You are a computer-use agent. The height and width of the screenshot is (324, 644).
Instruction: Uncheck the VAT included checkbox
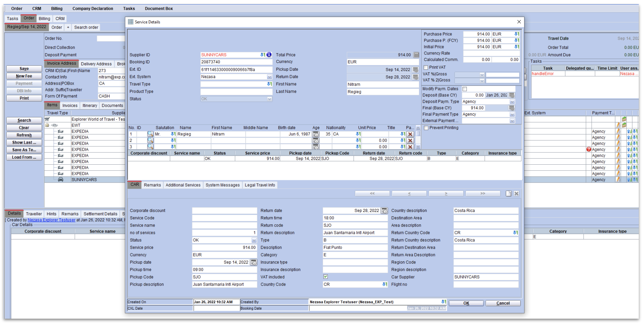point(326,277)
